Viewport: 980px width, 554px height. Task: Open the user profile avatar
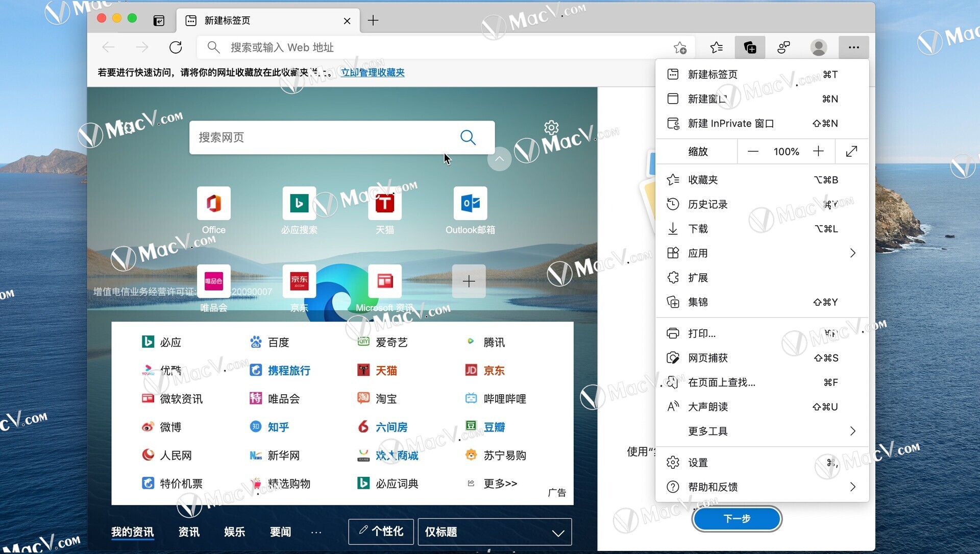tap(819, 47)
